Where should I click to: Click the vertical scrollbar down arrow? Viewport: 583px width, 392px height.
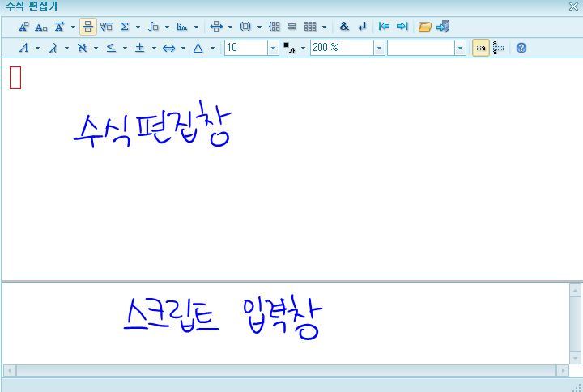click(575, 358)
